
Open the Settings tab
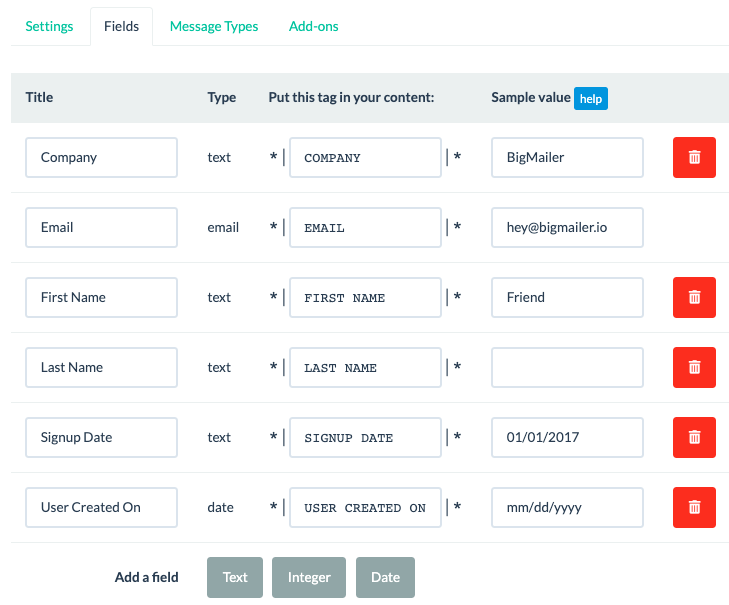pos(49,27)
